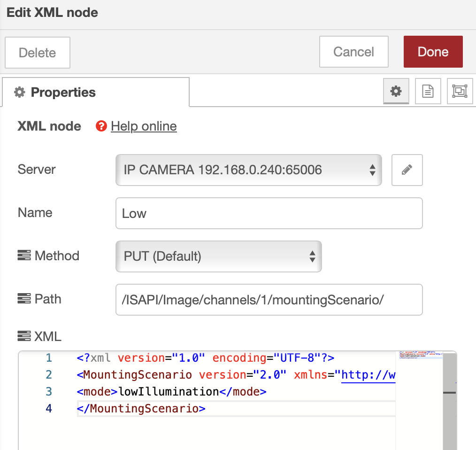Open the Help online link

[144, 126]
